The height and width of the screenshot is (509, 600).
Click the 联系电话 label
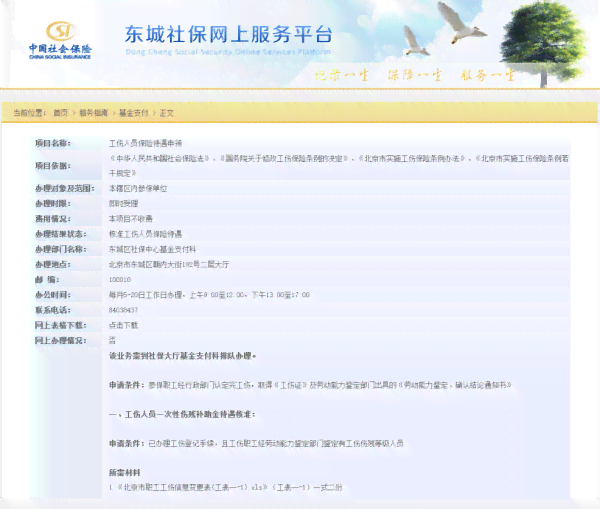click(x=53, y=310)
